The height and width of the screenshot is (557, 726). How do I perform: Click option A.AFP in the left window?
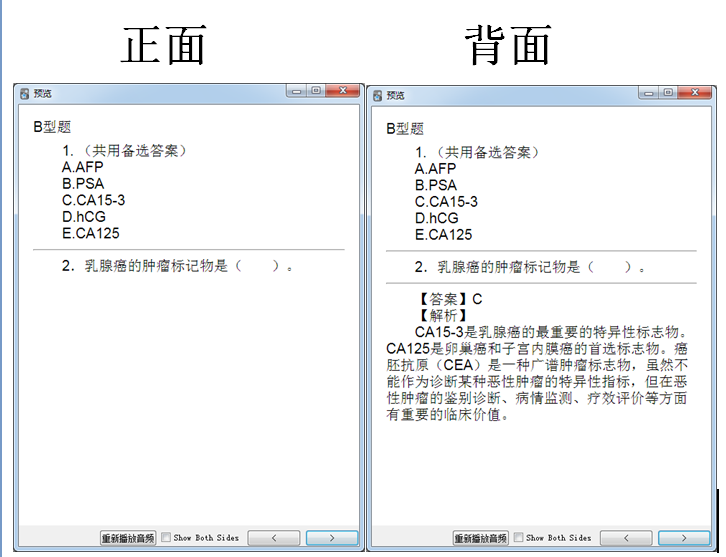coord(83,167)
